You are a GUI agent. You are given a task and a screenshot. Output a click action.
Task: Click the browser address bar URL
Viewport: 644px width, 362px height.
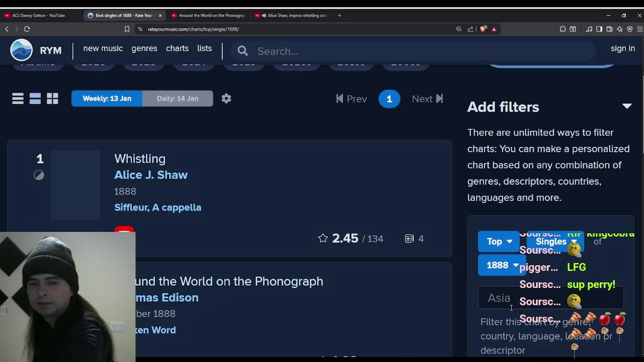[193, 29]
